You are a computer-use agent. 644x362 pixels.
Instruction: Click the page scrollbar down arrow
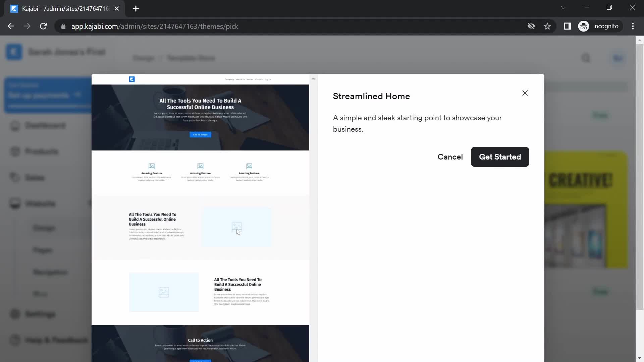tap(640, 358)
